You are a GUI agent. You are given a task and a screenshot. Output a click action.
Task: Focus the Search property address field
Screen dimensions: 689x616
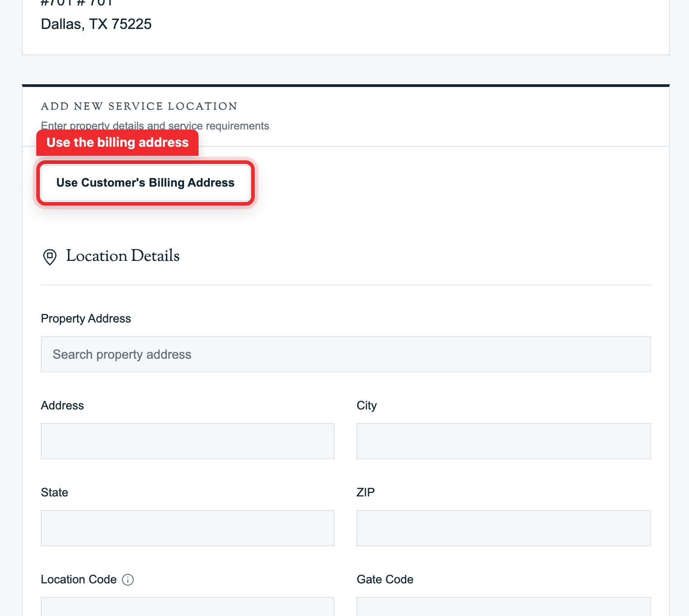click(x=345, y=354)
